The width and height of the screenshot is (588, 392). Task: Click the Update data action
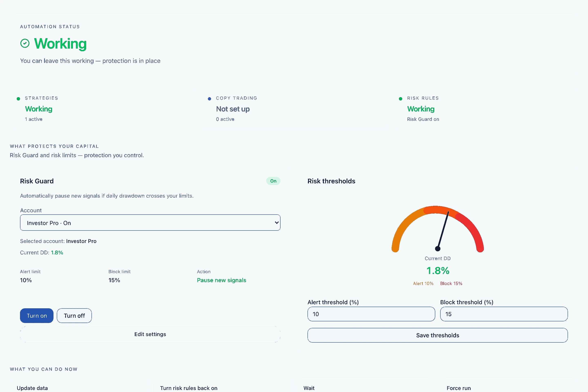(32, 388)
